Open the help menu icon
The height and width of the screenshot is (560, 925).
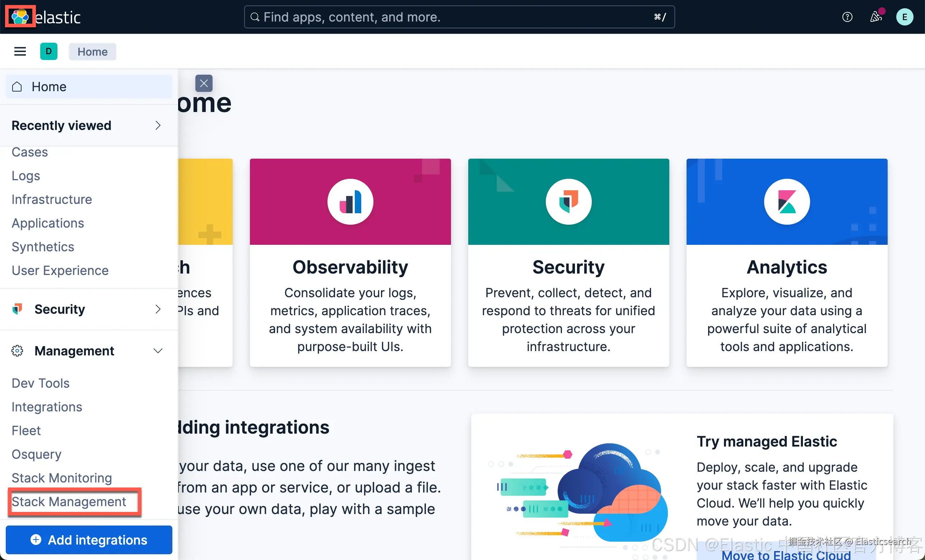[847, 17]
